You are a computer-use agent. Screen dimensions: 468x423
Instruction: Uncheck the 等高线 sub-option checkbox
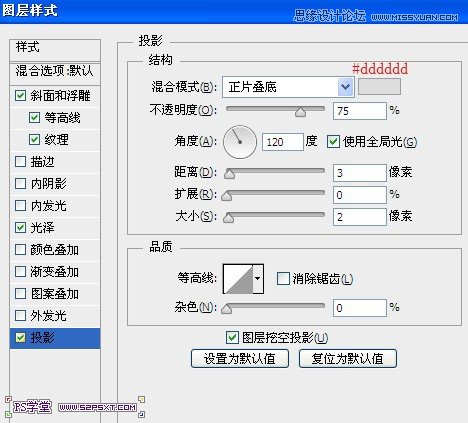click(x=34, y=118)
